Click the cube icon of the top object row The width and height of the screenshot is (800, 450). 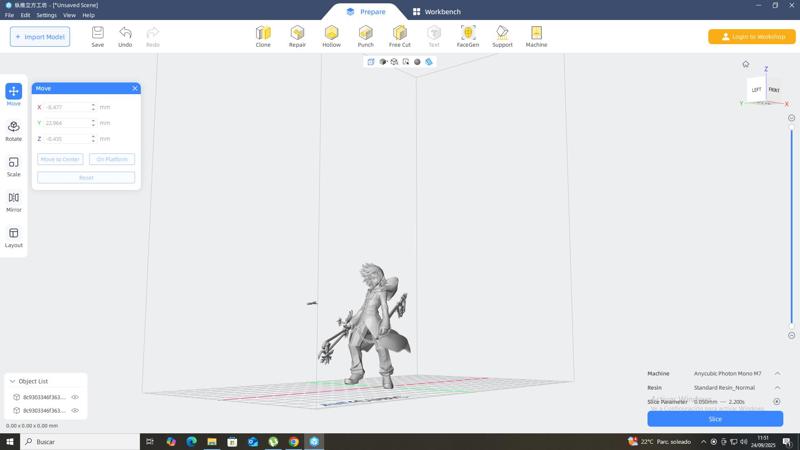pos(16,397)
